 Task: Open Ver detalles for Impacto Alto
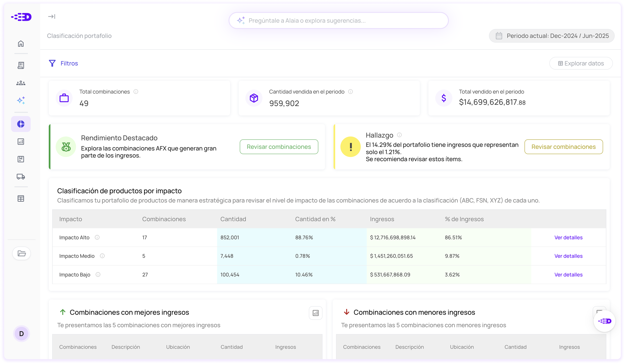pyautogui.click(x=568, y=237)
